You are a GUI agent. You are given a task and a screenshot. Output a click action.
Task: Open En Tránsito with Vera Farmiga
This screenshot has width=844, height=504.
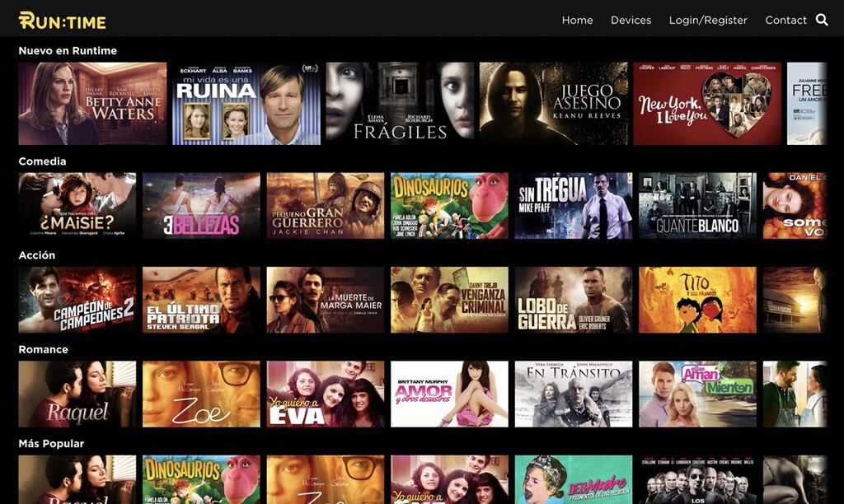(573, 394)
